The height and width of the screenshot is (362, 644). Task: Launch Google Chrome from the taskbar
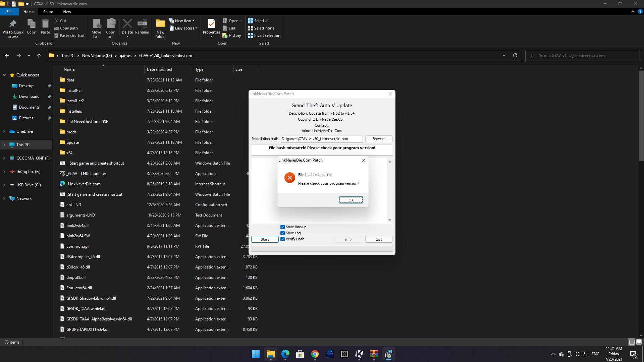click(x=315, y=354)
